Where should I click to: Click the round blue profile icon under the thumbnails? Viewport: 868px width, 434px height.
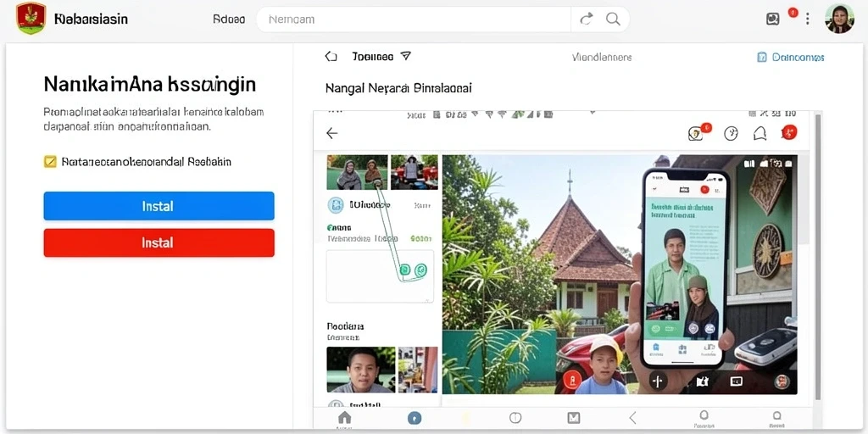click(x=336, y=205)
